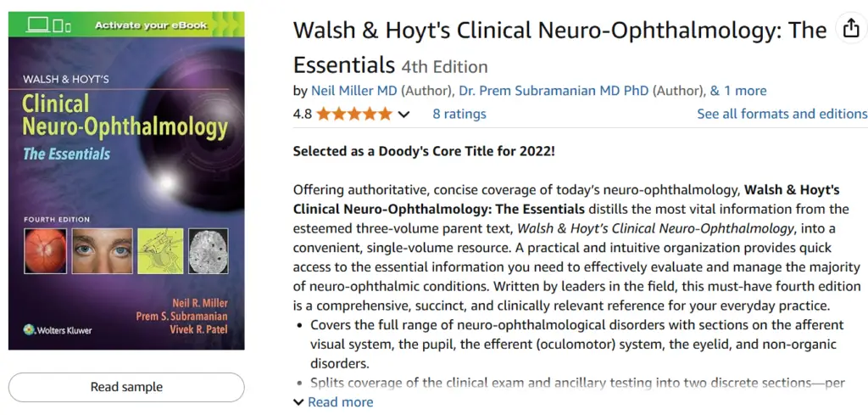This screenshot has width=868, height=415.
Task: Click the share icon beside the title
Action: 850,30
